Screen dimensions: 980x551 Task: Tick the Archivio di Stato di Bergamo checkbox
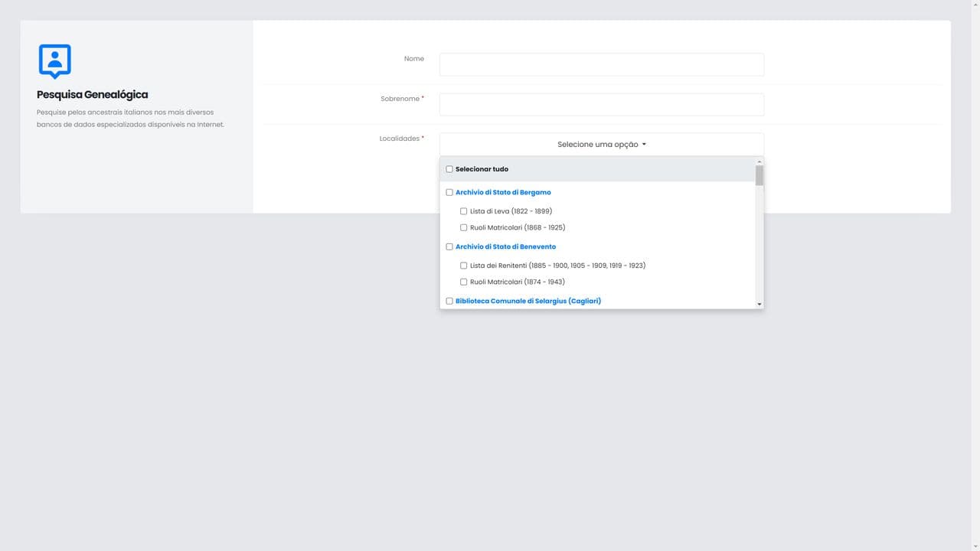[449, 193]
